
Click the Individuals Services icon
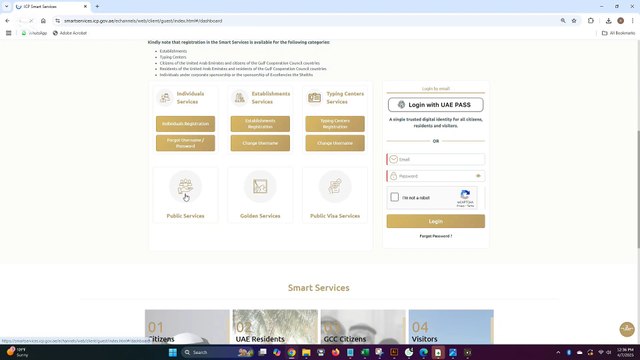tap(165, 98)
